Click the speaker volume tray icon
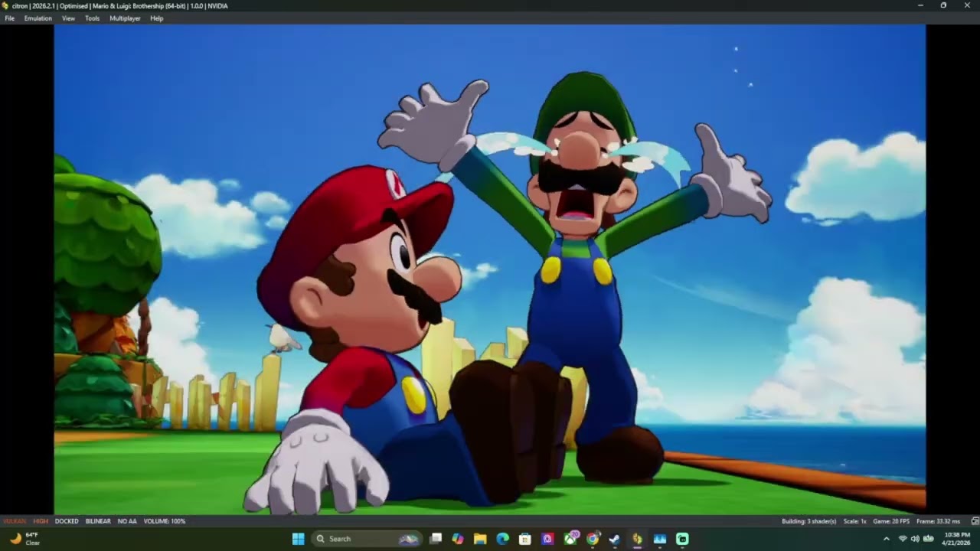The width and height of the screenshot is (980, 551). (x=915, y=539)
